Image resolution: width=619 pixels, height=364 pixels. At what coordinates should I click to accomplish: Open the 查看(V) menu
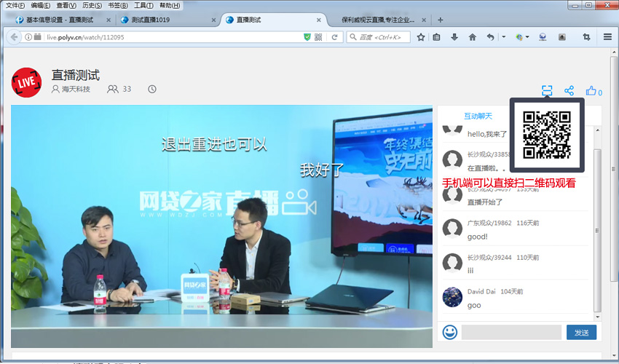coord(66,5)
